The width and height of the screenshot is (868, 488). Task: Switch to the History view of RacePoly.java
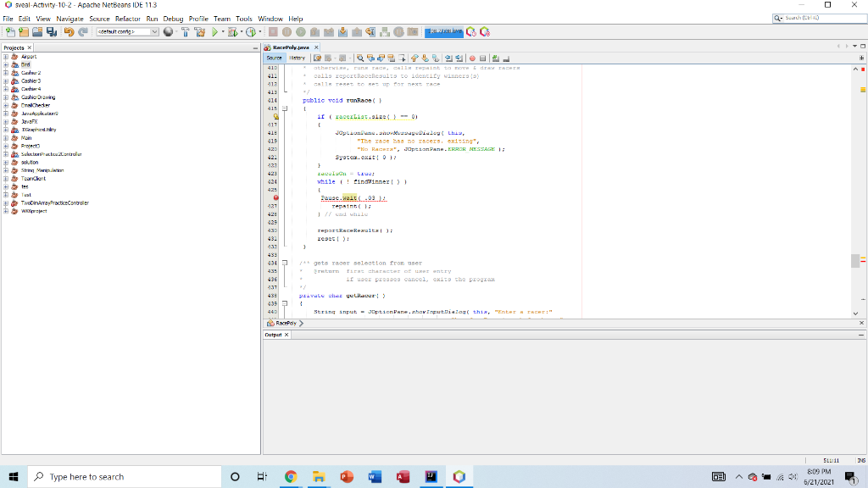point(298,58)
